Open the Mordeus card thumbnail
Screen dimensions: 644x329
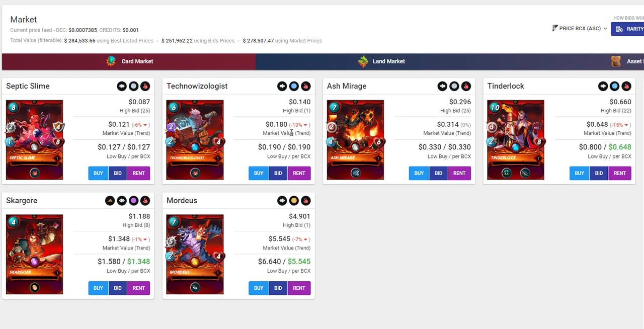pyautogui.click(x=195, y=255)
